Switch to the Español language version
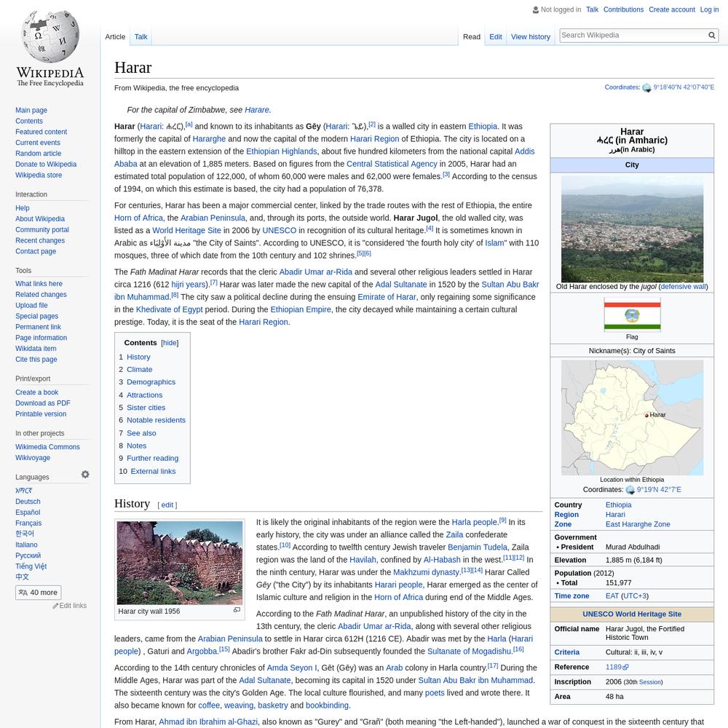This screenshot has width=728, height=728. 28,513
